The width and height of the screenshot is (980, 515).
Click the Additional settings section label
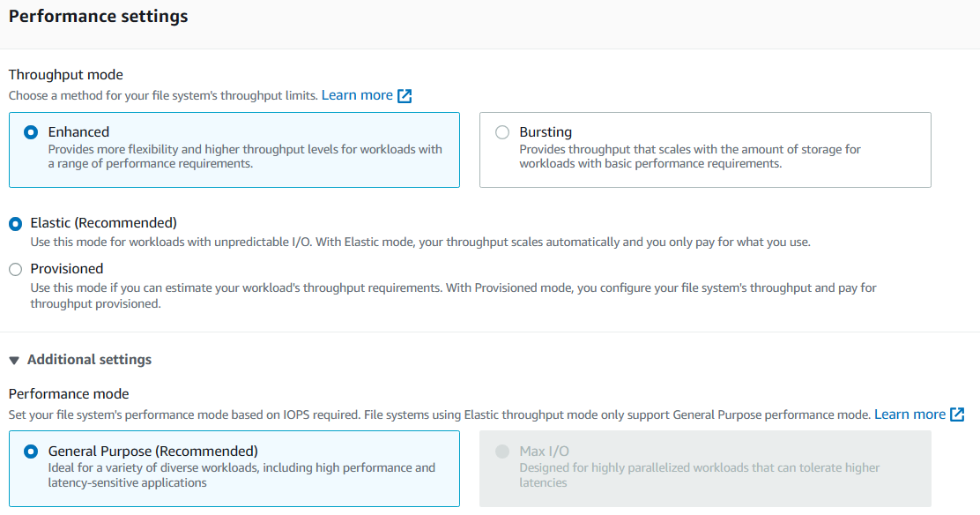tap(89, 360)
